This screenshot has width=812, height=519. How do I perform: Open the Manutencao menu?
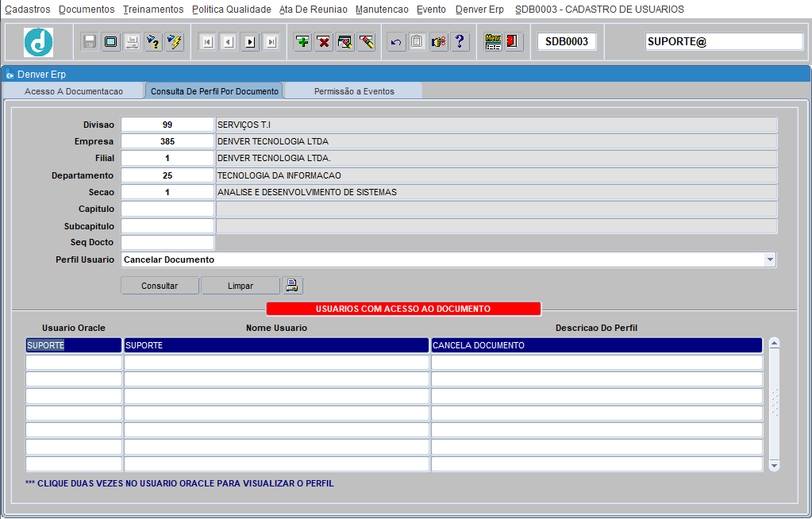(382, 10)
